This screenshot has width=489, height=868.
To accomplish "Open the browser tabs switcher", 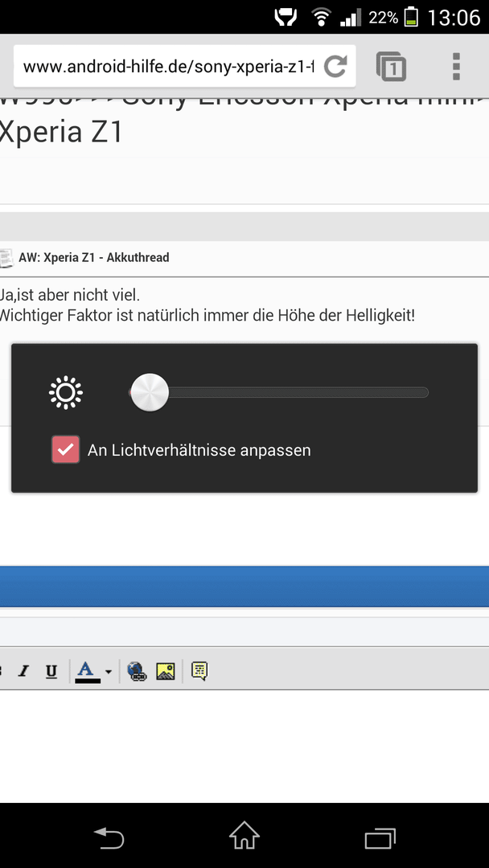I will pyautogui.click(x=391, y=67).
